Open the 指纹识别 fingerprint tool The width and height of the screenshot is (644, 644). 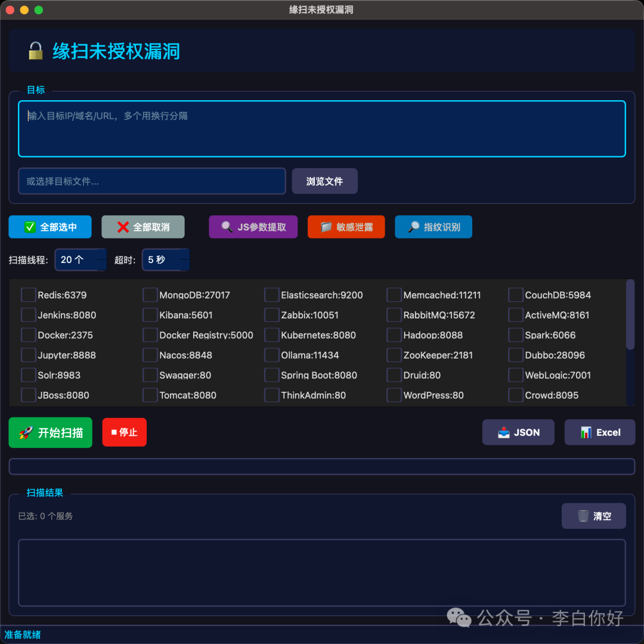click(434, 227)
